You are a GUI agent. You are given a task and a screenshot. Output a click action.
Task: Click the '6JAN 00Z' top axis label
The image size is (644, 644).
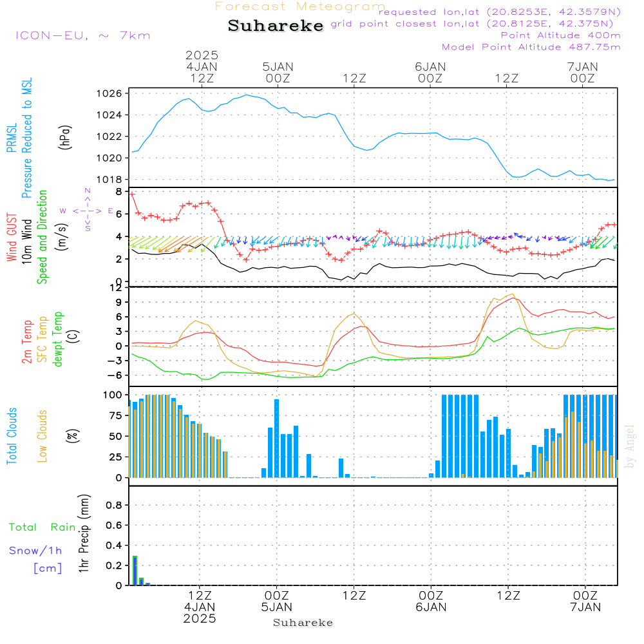(x=430, y=73)
